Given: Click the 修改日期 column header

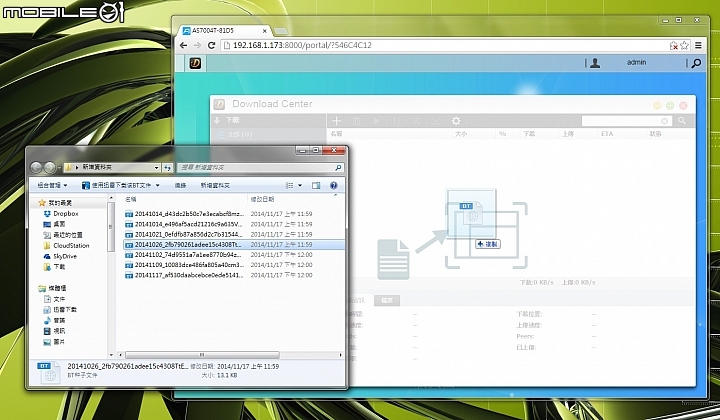Looking at the screenshot, I should click(x=262, y=199).
